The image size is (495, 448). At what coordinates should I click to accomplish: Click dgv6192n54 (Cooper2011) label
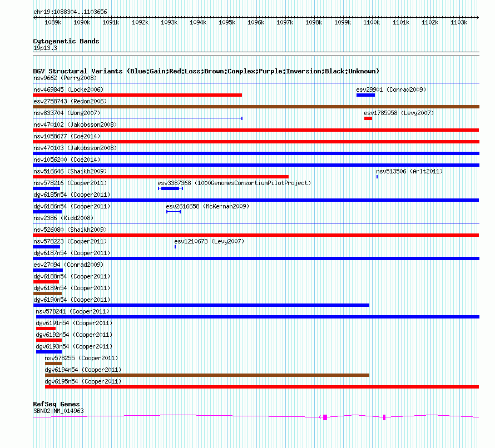tap(74, 335)
